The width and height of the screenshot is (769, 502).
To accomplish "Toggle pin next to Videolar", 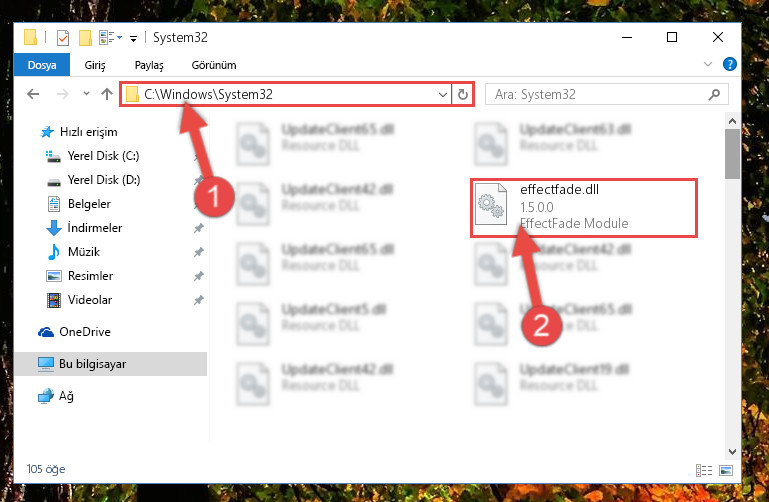I will pos(199,300).
